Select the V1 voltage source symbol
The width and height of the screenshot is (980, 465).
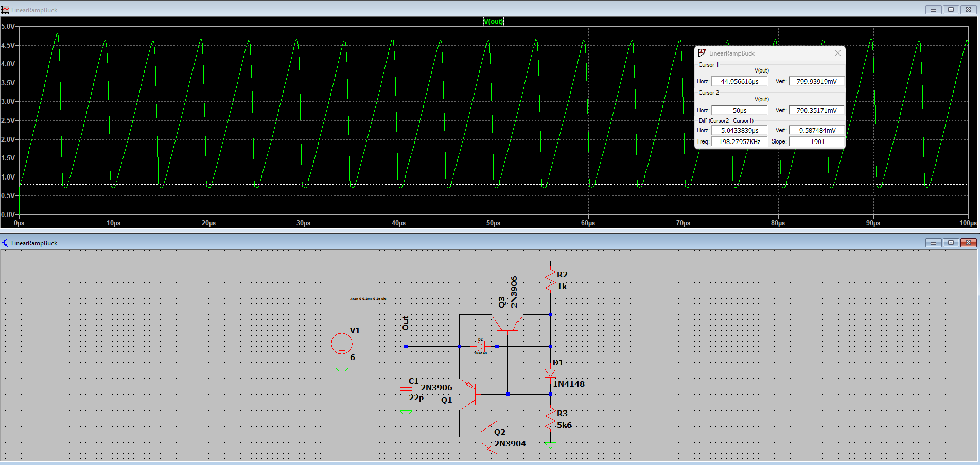pos(342,344)
